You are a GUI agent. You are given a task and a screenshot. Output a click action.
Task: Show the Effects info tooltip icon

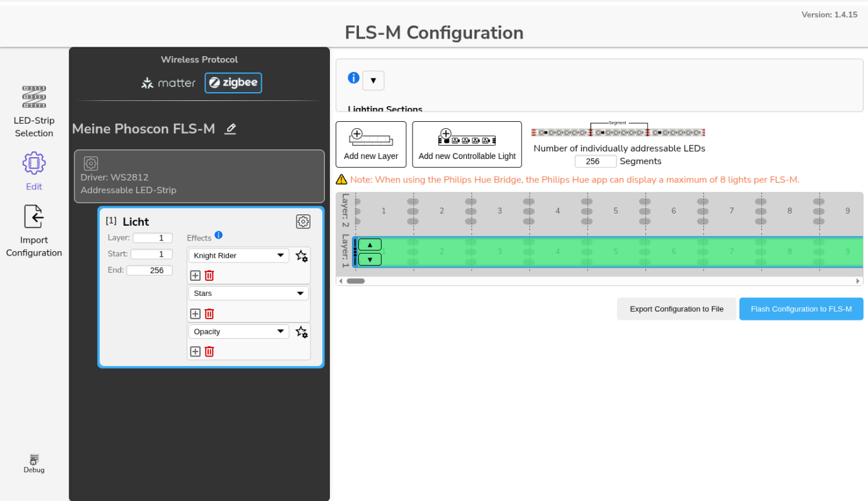click(218, 235)
